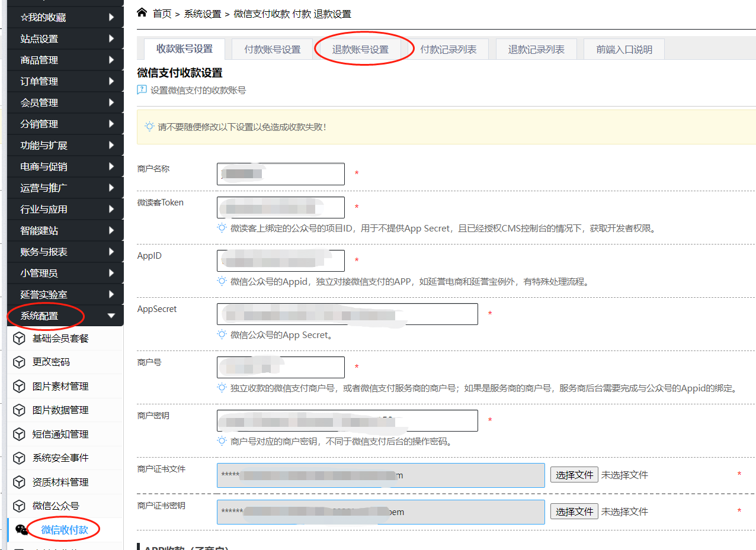Viewport: 756px width, 550px height.
Task: Open the 延誉实验室 sidebar menu
Action: click(x=65, y=294)
